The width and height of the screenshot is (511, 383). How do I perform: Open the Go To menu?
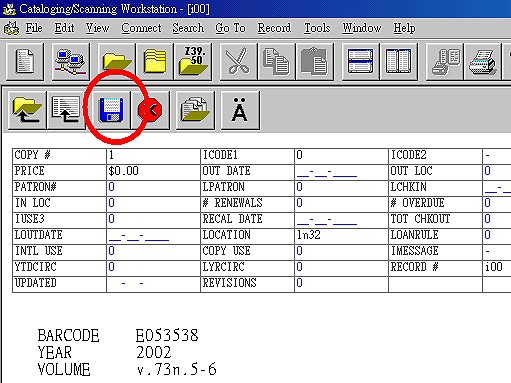pos(230,28)
